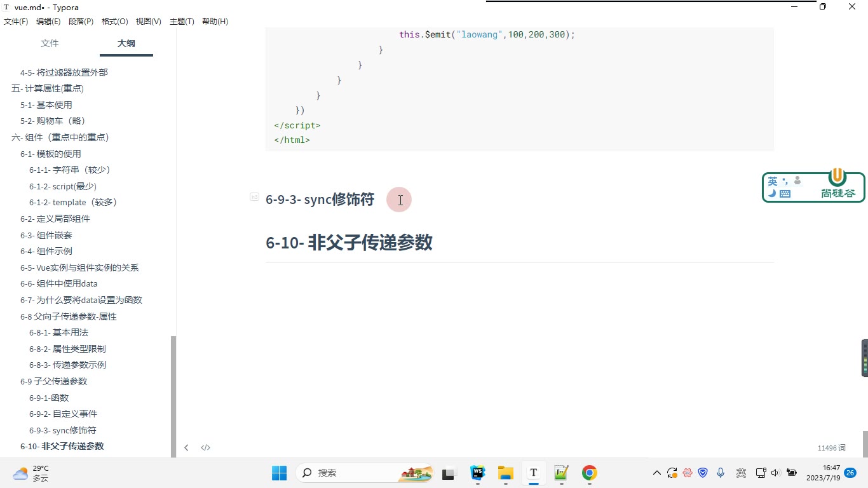The height and width of the screenshot is (488, 868).
Task: Select outline item 6-6- 组件中使用data
Action: [59, 283]
